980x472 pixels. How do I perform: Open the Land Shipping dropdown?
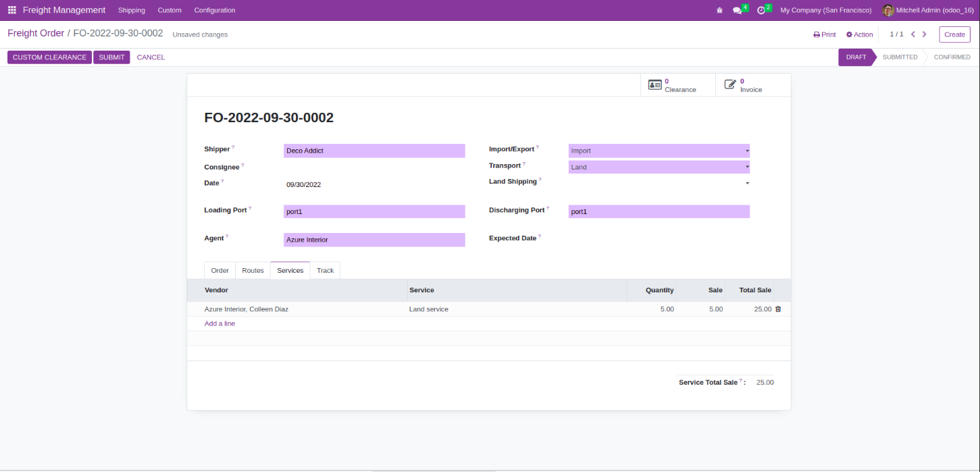(x=659, y=183)
